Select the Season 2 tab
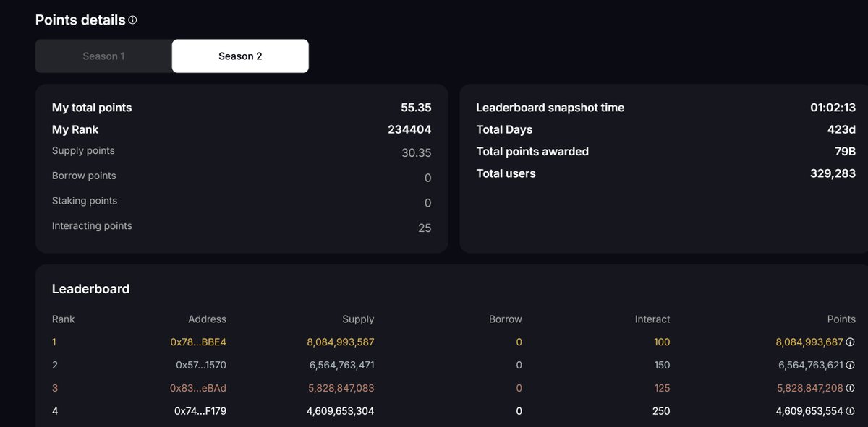 (240, 56)
